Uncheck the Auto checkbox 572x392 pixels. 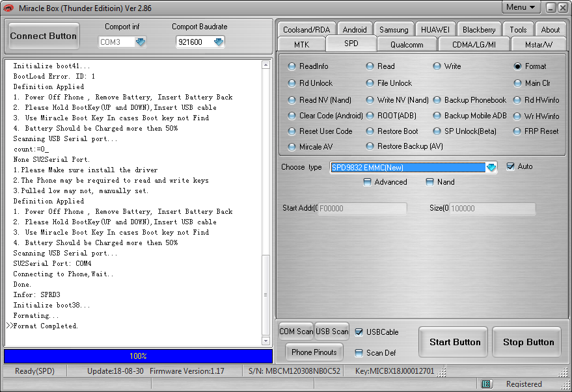(510, 166)
